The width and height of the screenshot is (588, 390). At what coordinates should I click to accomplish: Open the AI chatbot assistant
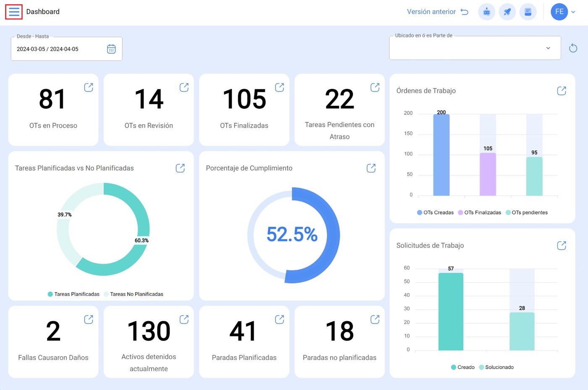pos(486,12)
